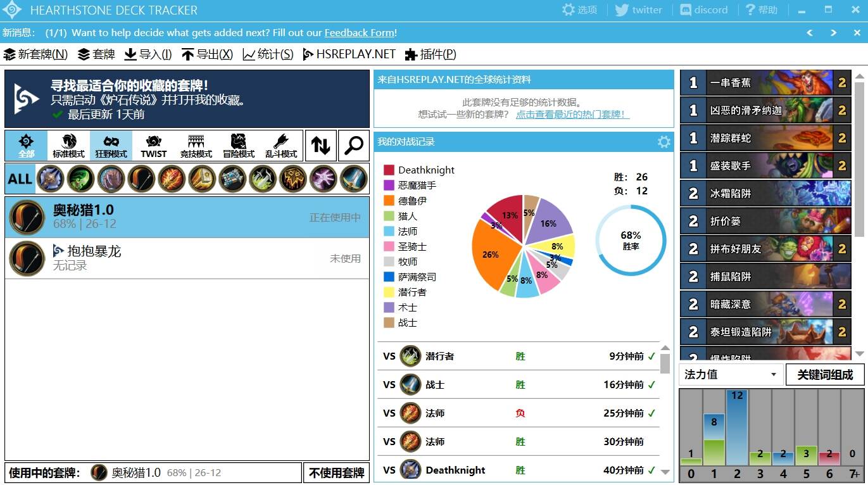Viewport: 868px width, 485px height.
Task: Open 导出(X) menu
Action: [207, 54]
